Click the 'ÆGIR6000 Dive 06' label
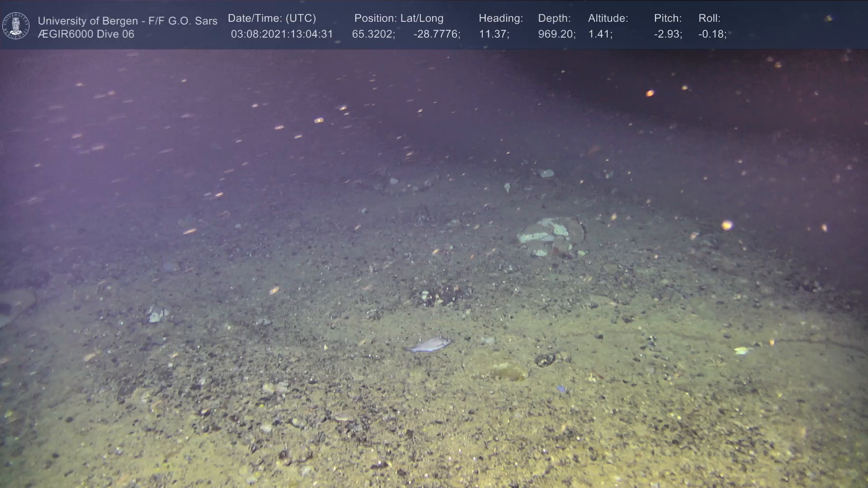 click(86, 34)
